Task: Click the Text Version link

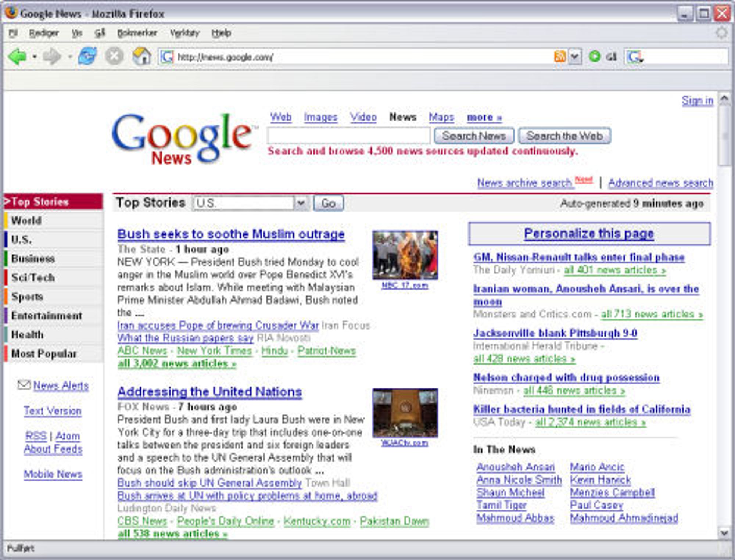Action: click(x=53, y=411)
